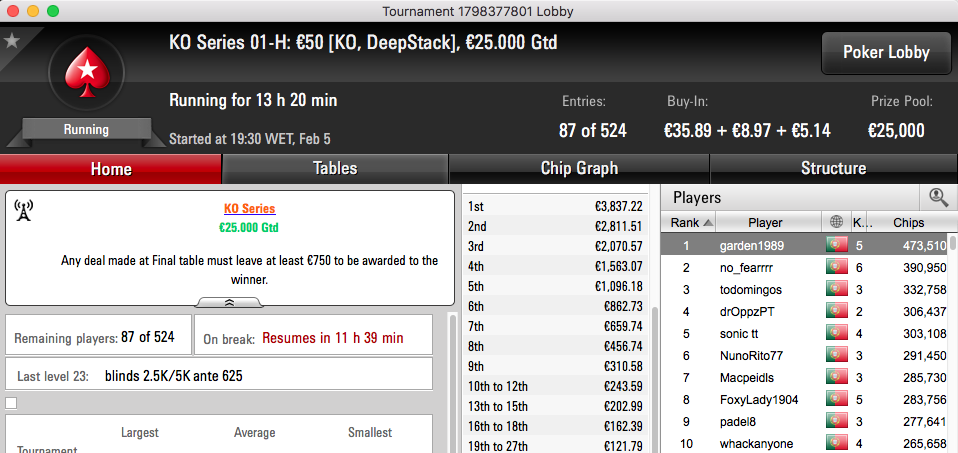
Task: Click the favorite star icon
Action: [x=12, y=41]
